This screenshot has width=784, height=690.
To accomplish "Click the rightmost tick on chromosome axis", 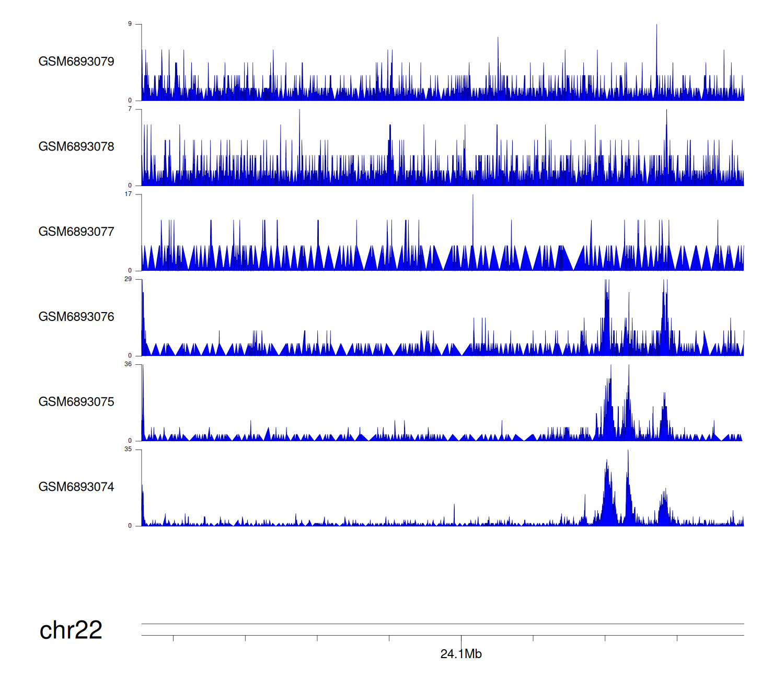I will coord(677,638).
